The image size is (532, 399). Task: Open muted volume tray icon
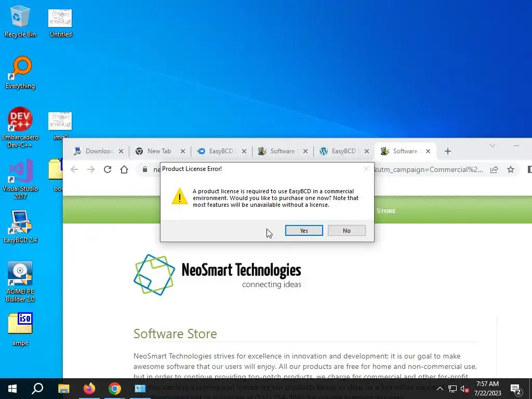[x=464, y=389]
